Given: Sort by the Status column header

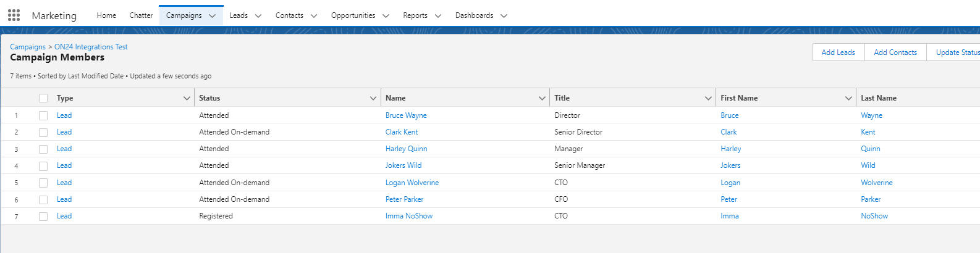Looking at the screenshot, I should click(209, 98).
